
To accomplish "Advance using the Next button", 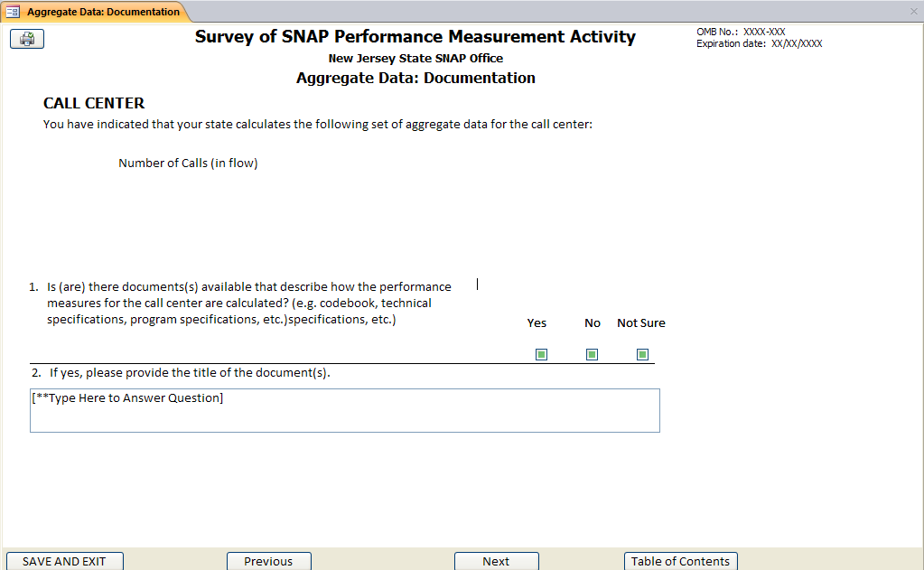I will point(496,561).
